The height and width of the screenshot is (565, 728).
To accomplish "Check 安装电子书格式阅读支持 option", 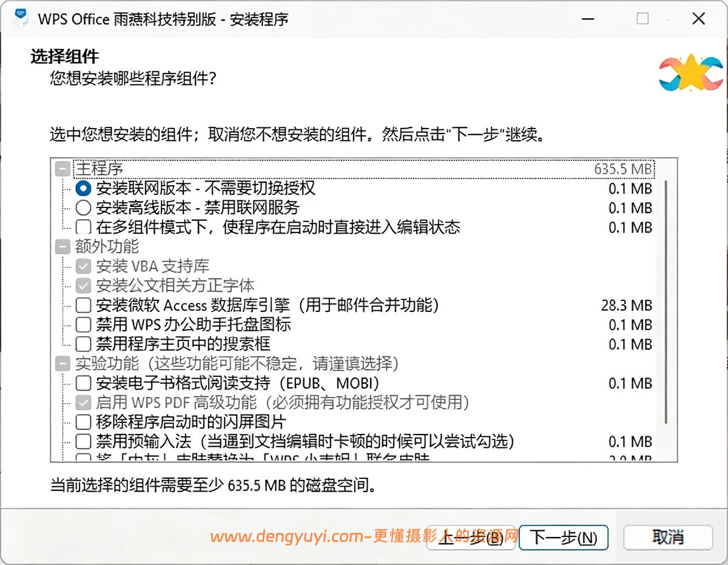I will 83,383.
